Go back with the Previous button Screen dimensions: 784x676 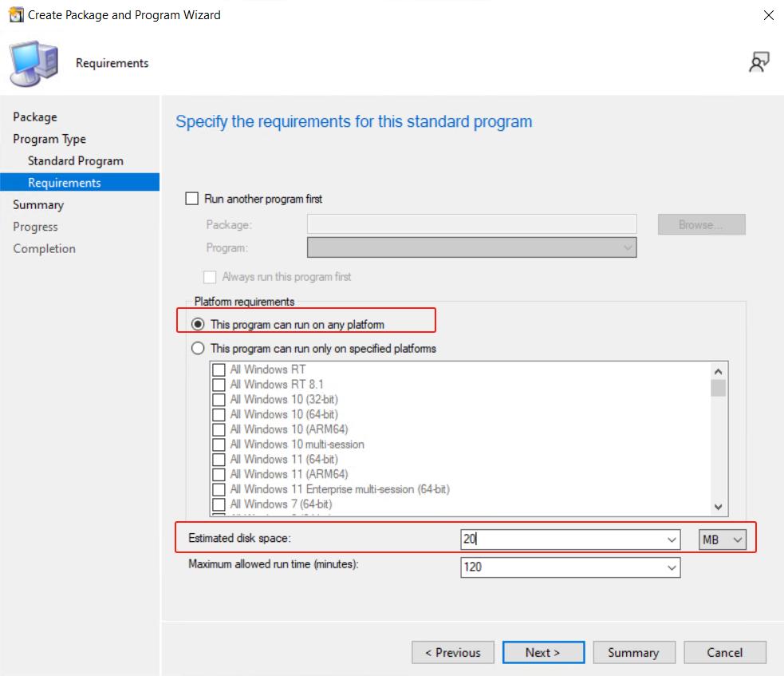pyautogui.click(x=453, y=652)
